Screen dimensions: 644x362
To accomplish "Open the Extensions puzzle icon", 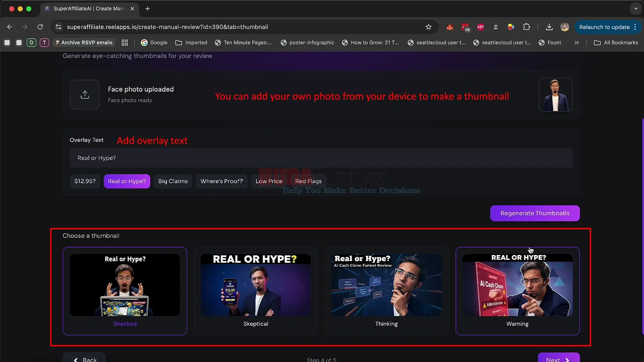I will tap(526, 27).
